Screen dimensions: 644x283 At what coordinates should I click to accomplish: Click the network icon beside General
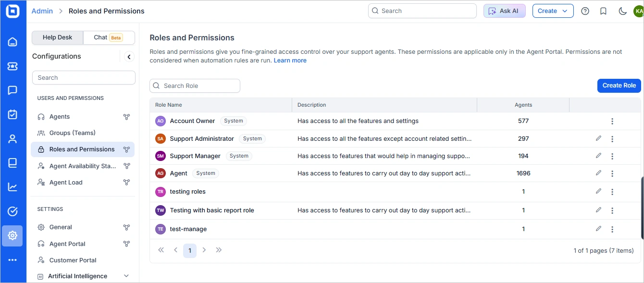(x=126, y=227)
